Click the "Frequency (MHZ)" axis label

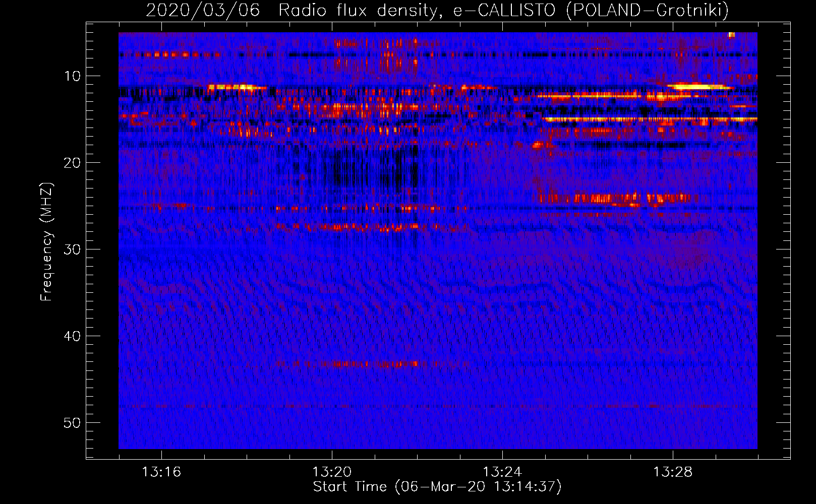(46, 242)
